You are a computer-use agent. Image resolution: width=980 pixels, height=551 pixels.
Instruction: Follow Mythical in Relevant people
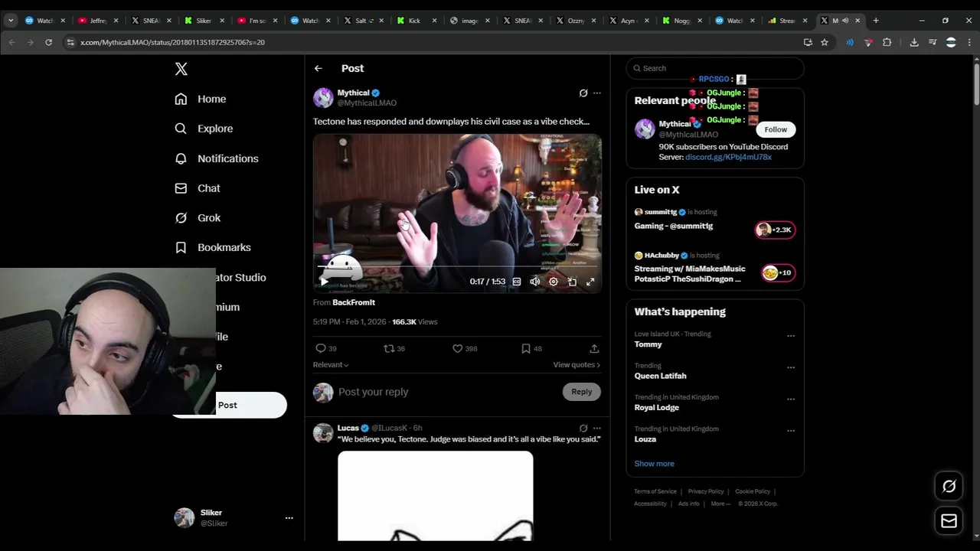[776, 129]
